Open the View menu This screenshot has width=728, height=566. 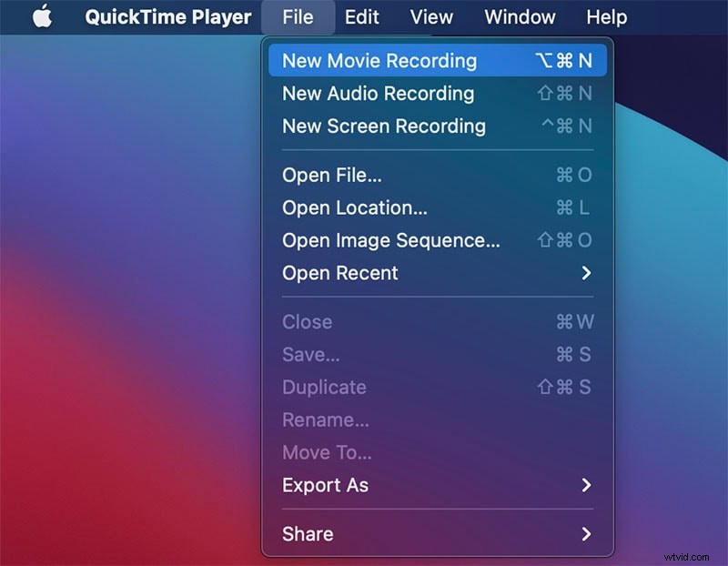pos(430,16)
